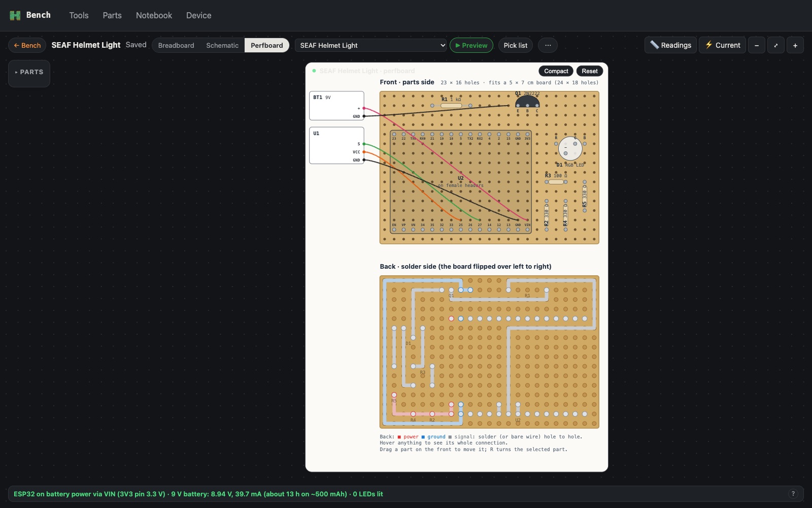This screenshot has width=812, height=508.
Task: Click the BT1 9V battery box
Action: (x=336, y=106)
